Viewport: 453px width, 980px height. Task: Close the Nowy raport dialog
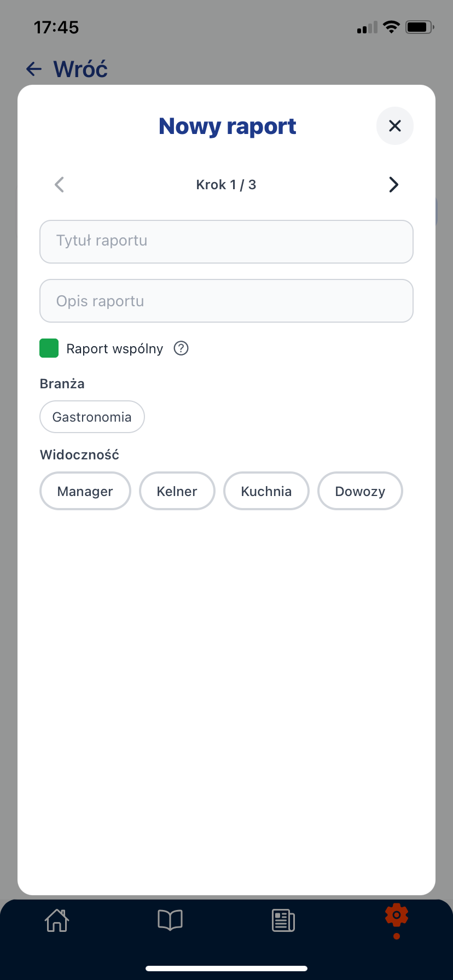(x=394, y=126)
